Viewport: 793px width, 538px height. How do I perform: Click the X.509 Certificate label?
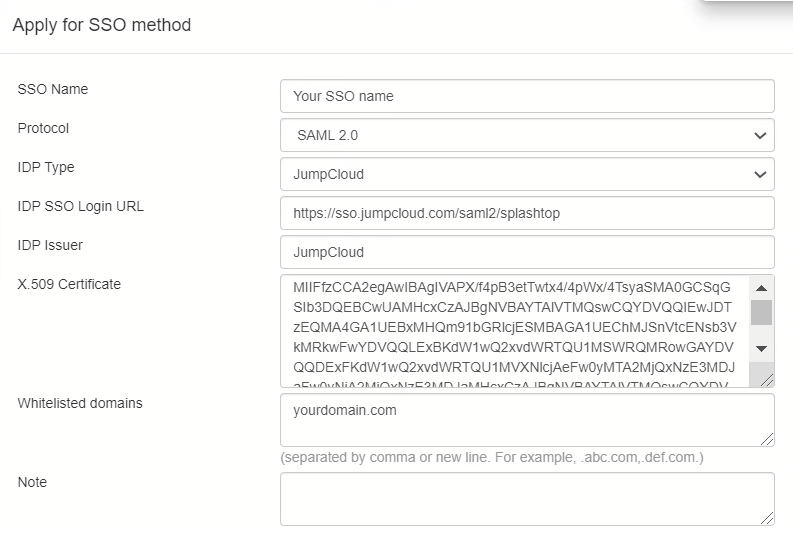pyautogui.click(x=69, y=284)
